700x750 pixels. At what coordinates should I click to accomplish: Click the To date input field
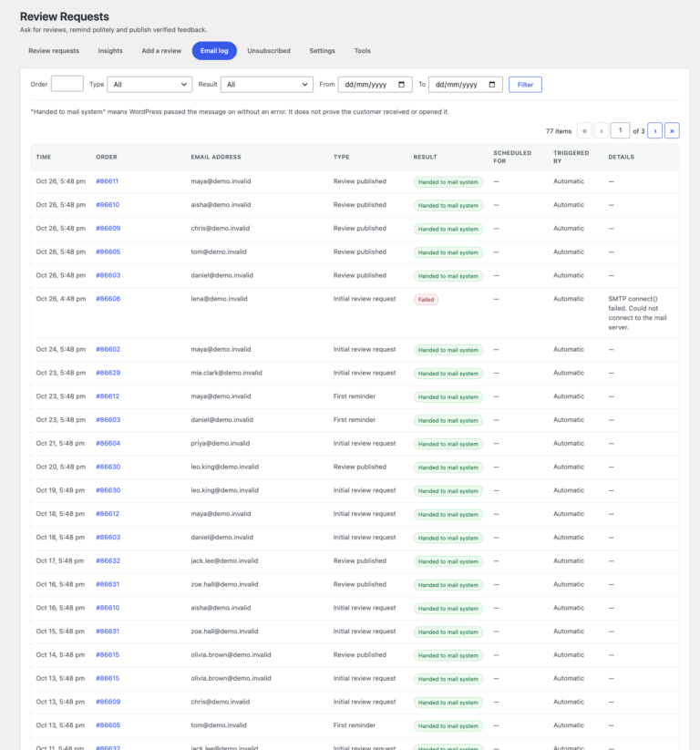(465, 85)
